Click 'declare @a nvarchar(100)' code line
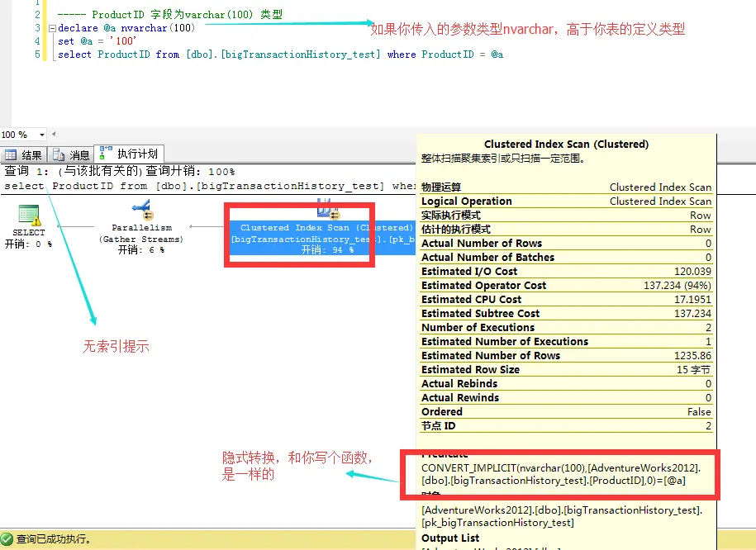Viewport: 756px width, 550px height. click(126, 28)
